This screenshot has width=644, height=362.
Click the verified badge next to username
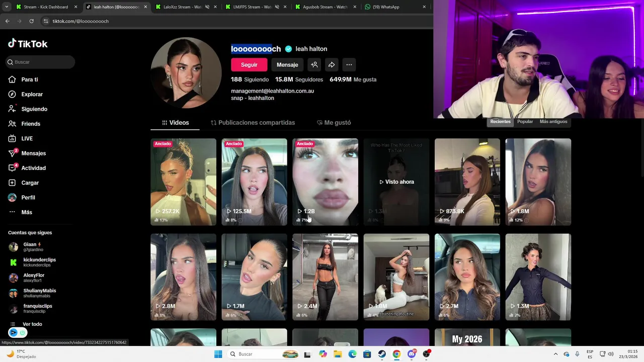point(288,49)
